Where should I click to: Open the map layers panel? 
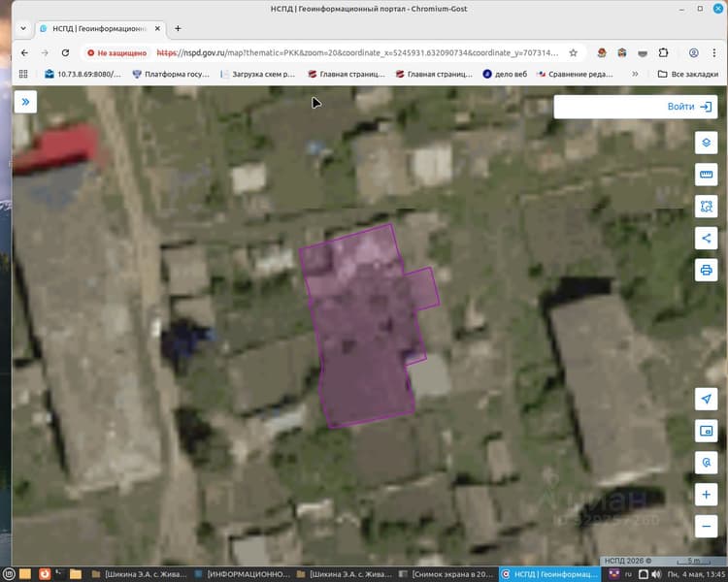(x=706, y=143)
